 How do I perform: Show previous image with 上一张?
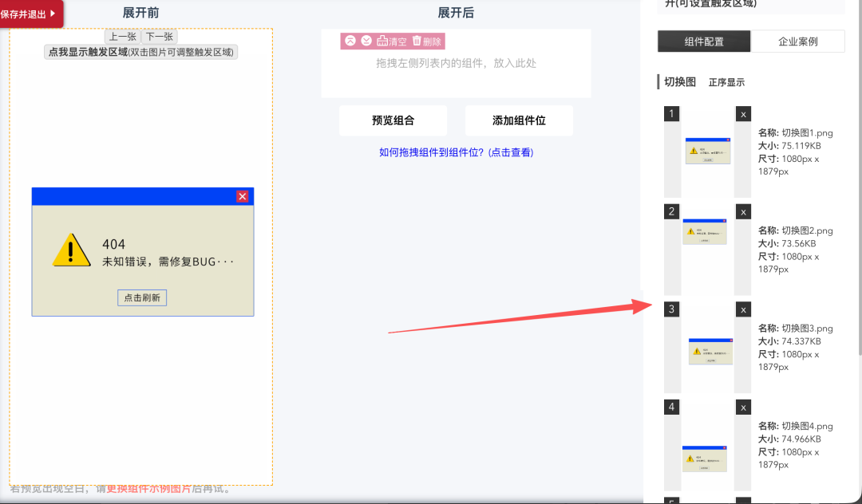(x=123, y=37)
